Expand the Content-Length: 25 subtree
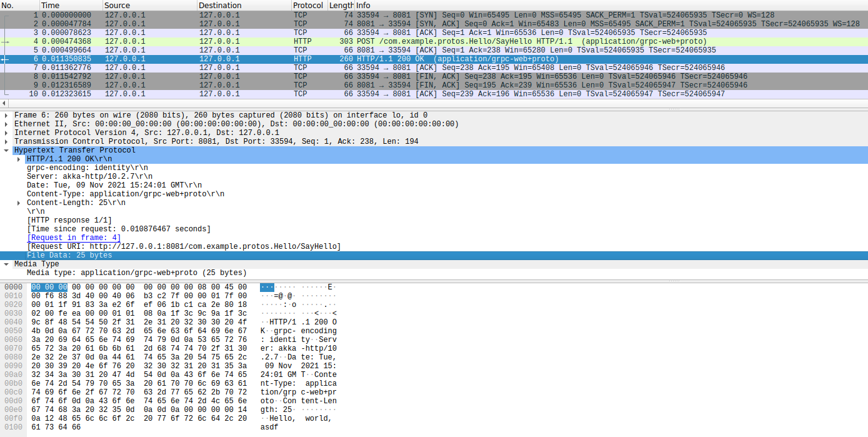The image size is (868, 437). (x=19, y=203)
